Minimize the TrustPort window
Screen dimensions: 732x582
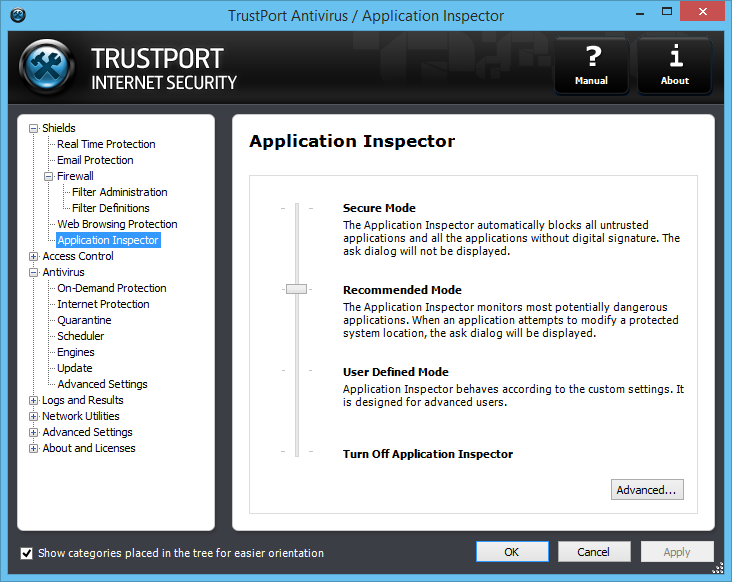(640, 13)
